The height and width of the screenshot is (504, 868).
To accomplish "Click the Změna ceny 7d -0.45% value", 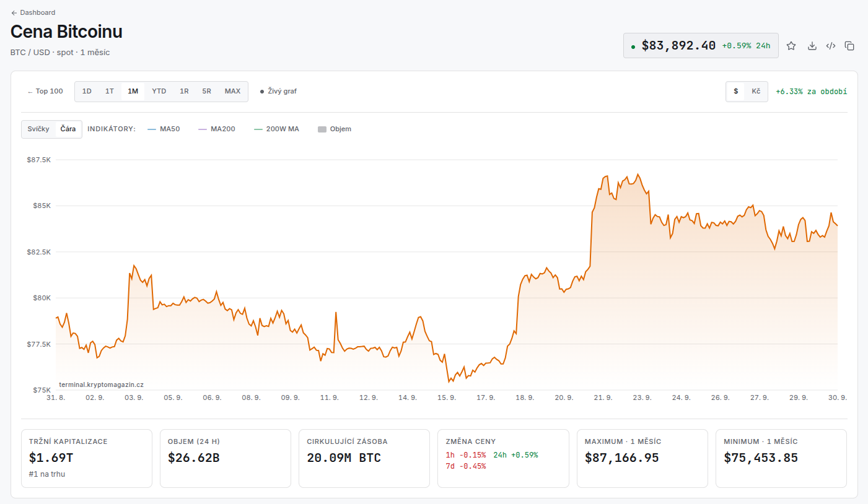I will click(466, 466).
